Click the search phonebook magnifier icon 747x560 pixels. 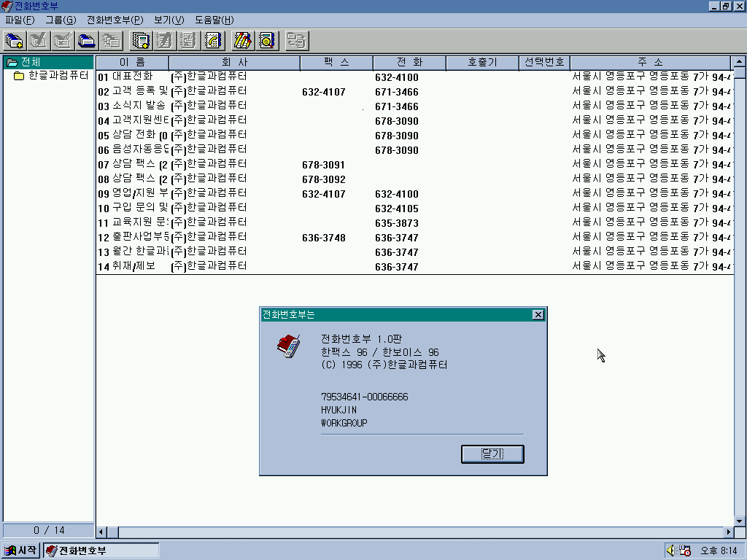[267, 41]
